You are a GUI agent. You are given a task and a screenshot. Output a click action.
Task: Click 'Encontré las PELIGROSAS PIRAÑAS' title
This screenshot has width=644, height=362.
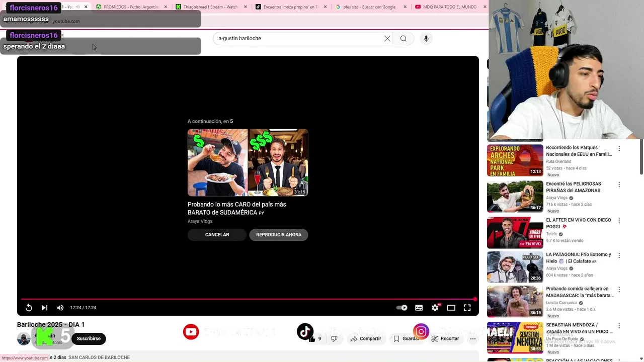click(574, 187)
